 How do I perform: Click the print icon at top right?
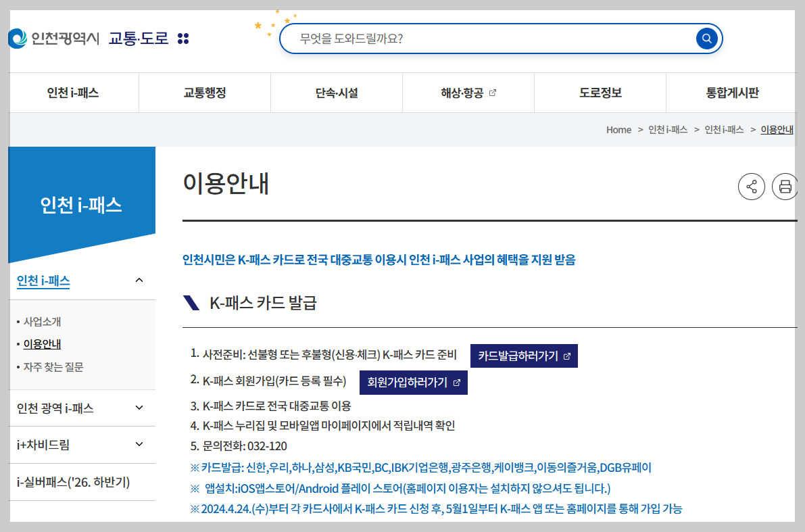tap(785, 187)
